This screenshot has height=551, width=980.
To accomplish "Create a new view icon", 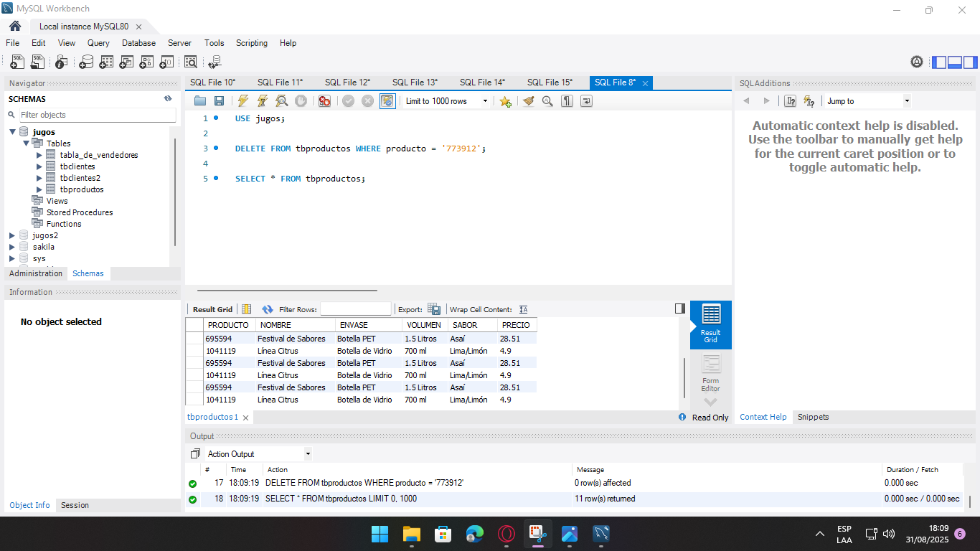I will (126, 62).
